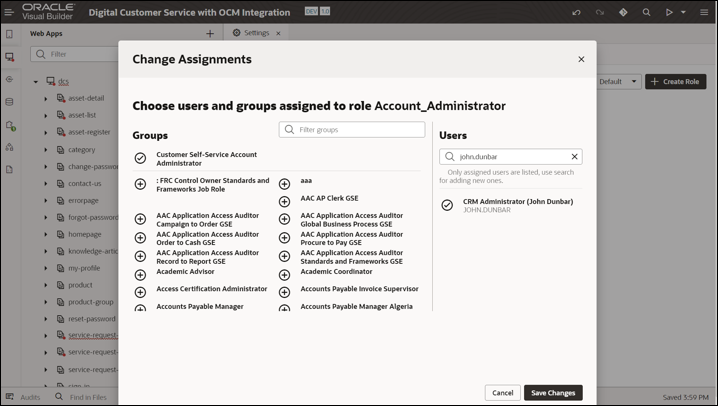
Task: Open the Audits panel in the footer
Action: (x=24, y=397)
